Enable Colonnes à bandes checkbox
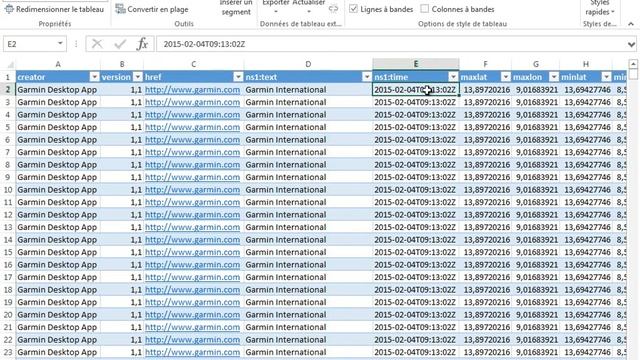This screenshot has height=360, width=640. (424, 9)
